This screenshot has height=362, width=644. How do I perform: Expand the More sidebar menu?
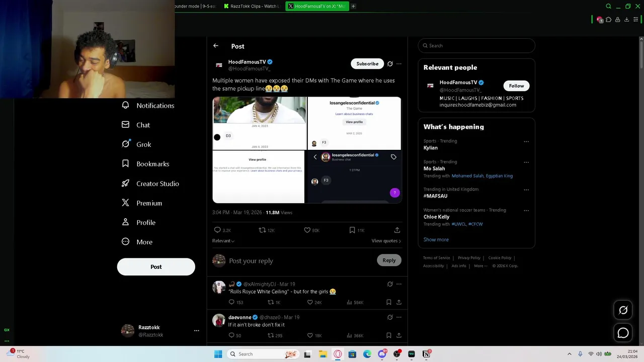tap(137, 242)
